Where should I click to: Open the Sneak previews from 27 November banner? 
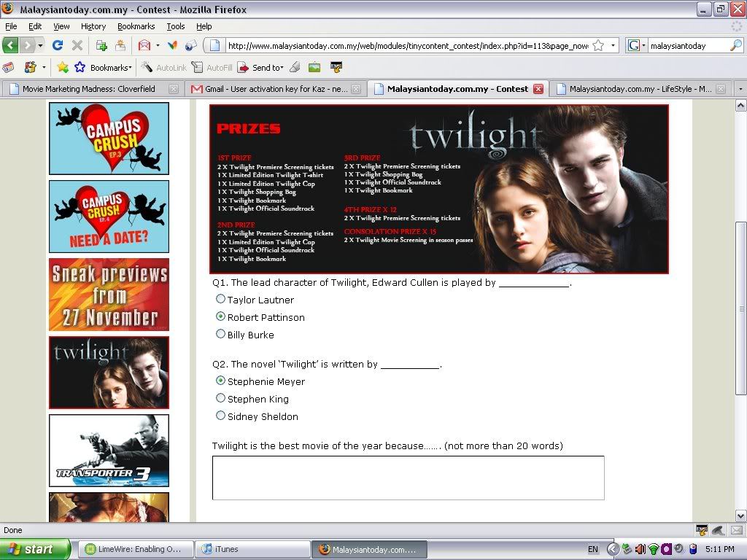(x=109, y=295)
